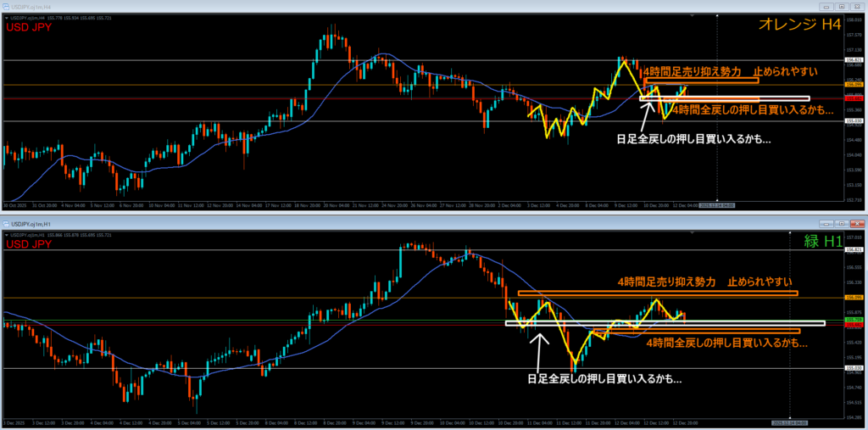Click the H1 chart window's title bar icon

click(6, 223)
